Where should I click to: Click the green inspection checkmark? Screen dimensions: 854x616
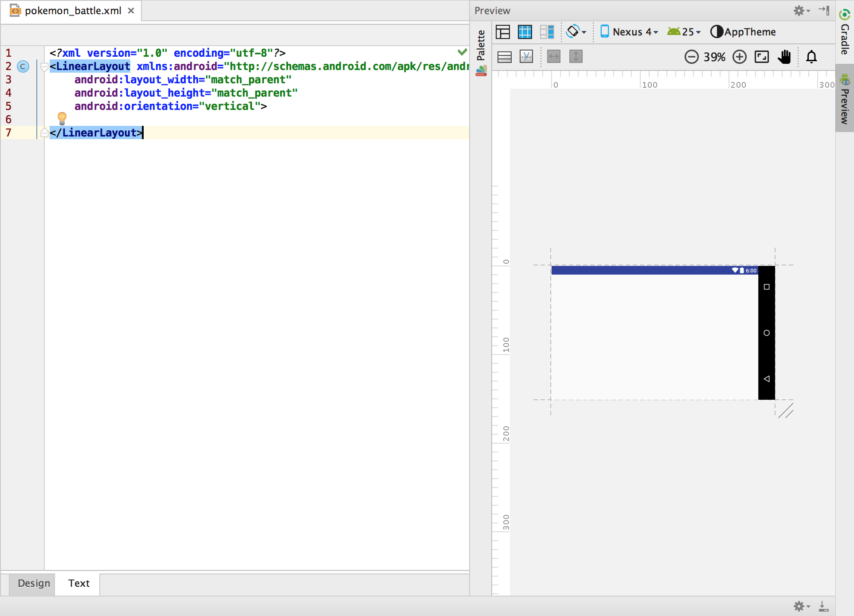coord(462,52)
